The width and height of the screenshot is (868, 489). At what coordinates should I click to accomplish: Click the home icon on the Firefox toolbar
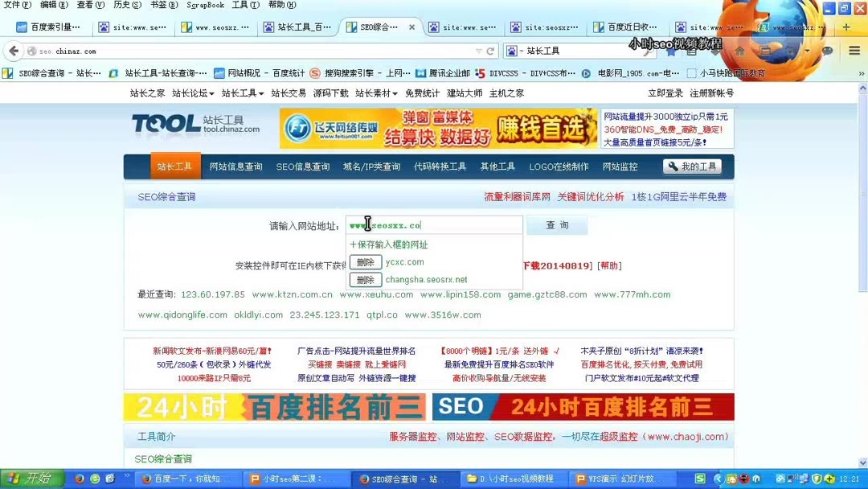point(741,50)
